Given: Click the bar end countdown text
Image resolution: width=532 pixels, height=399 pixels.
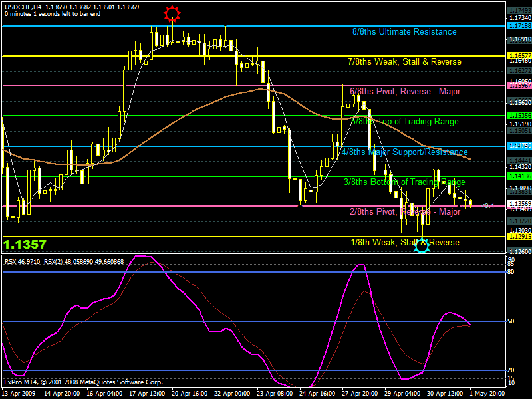Looking at the screenshot, I should point(53,14).
